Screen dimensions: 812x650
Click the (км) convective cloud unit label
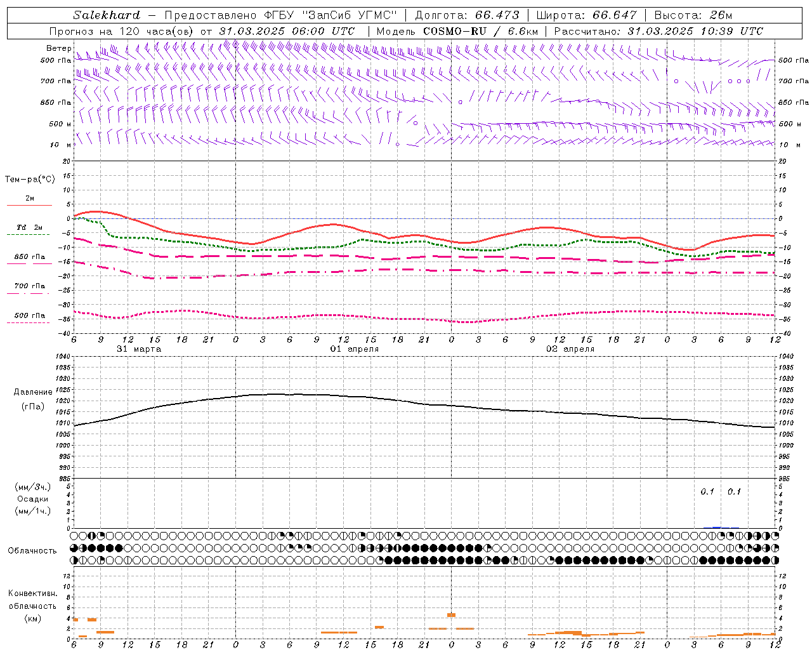[33, 618]
